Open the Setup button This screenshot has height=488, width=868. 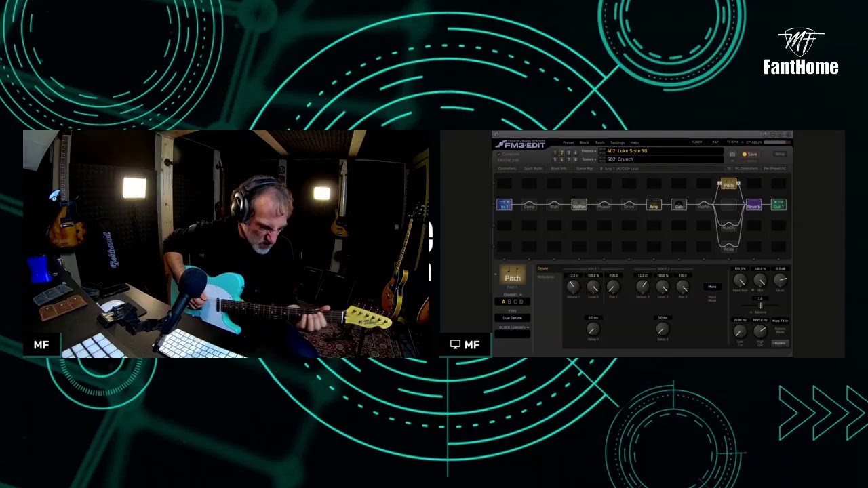tap(780, 155)
